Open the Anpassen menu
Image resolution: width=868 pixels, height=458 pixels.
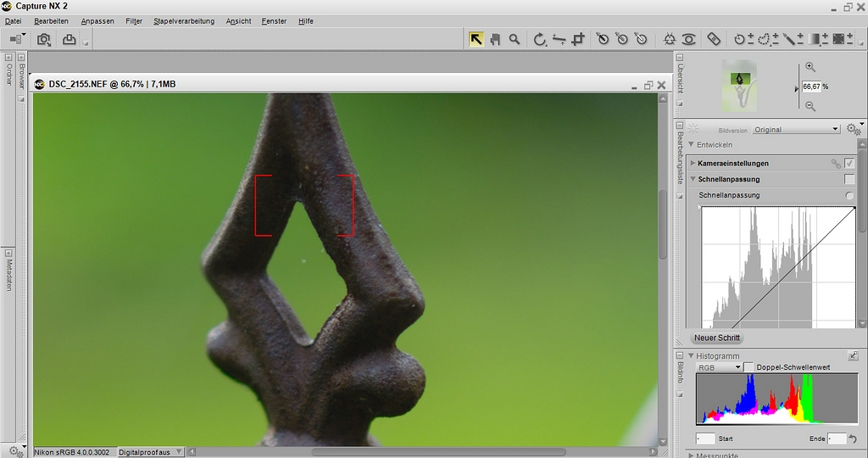click(97, 21)
